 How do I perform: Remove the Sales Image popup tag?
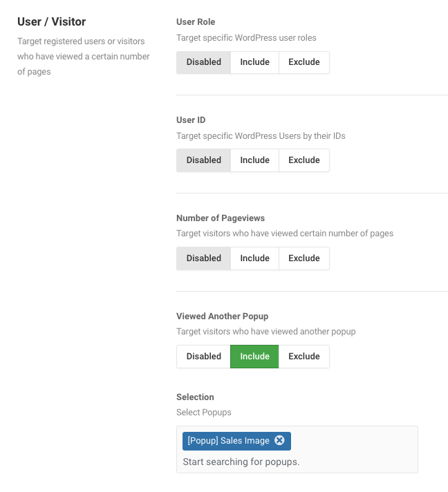click(279, 440)
